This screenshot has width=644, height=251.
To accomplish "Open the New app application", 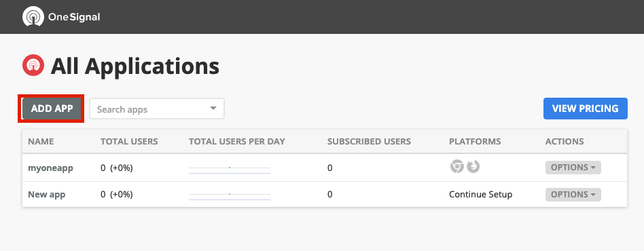I will pos(46,195).
